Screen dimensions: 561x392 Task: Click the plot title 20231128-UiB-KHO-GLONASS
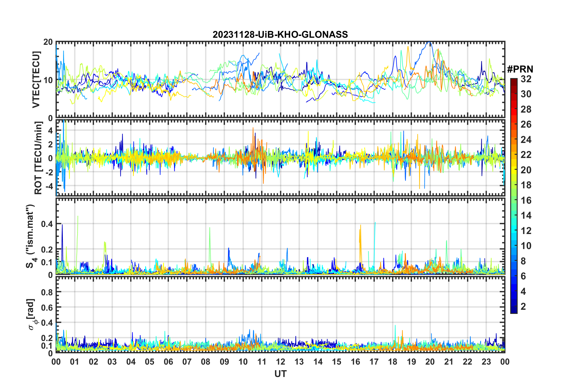pos(280,34)
